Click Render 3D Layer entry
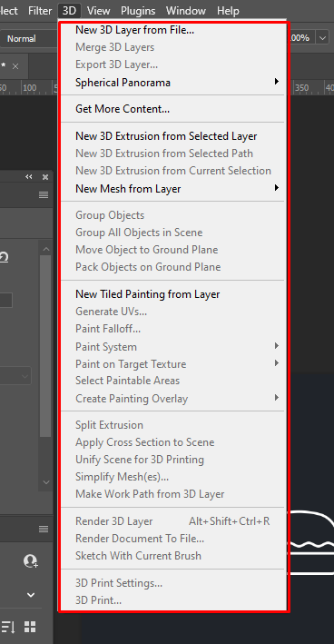Viewport: 334px width, 644px height. click(x=172, y=521)
